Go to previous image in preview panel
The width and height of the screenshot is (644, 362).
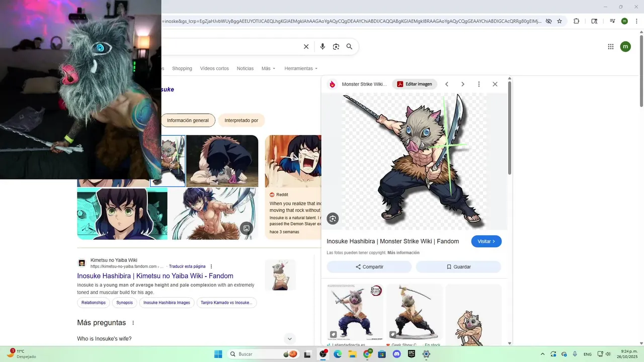[446, 84]
